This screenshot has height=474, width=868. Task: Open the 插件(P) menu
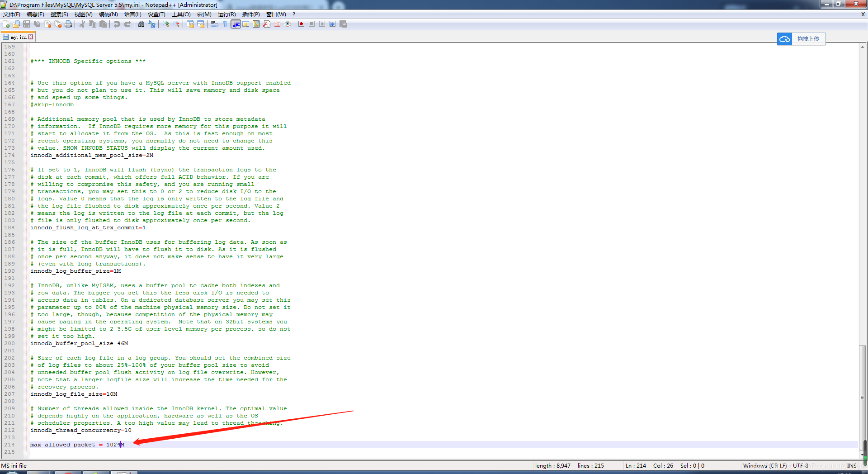click(x=251, y=14)
